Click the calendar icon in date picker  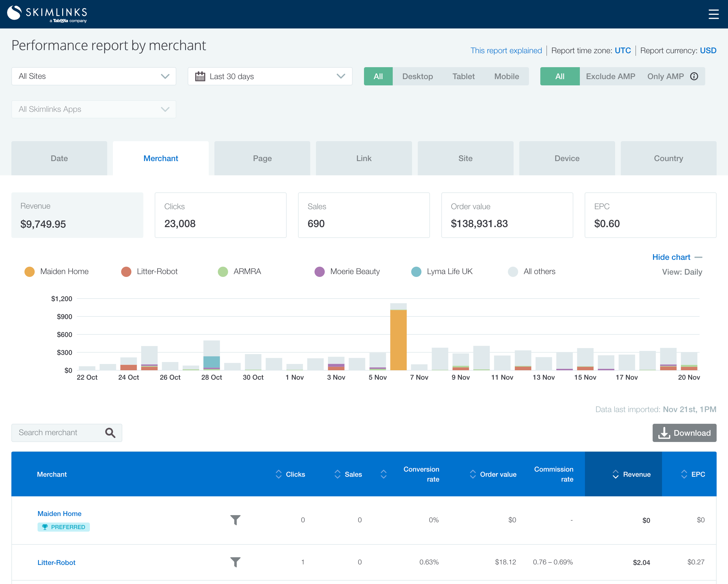point(200,76)
